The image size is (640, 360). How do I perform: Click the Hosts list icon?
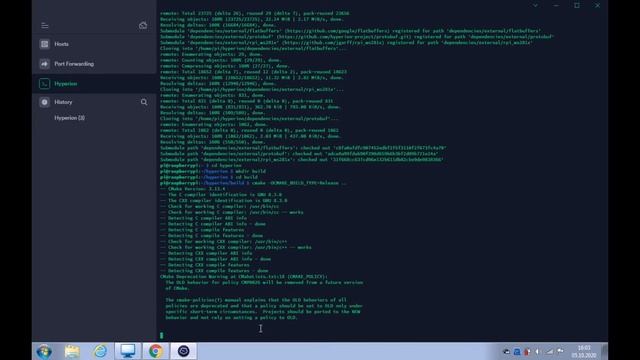click(44, 44)
